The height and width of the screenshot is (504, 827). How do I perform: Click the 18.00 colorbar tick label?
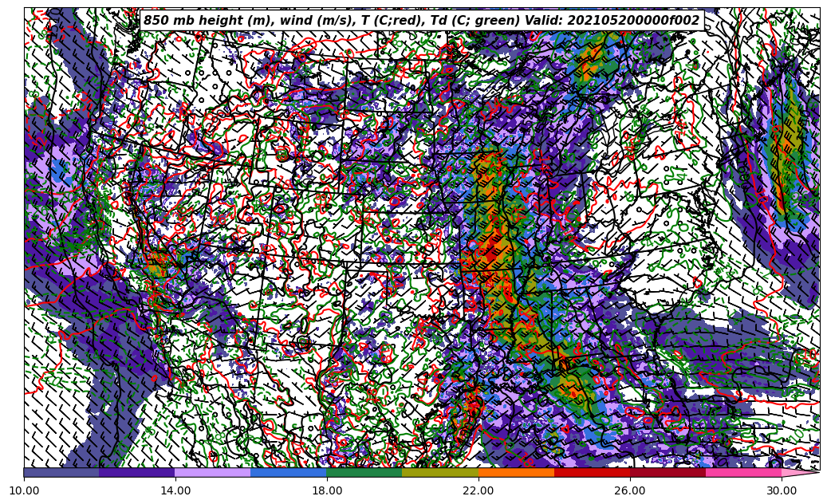(327, 490)
